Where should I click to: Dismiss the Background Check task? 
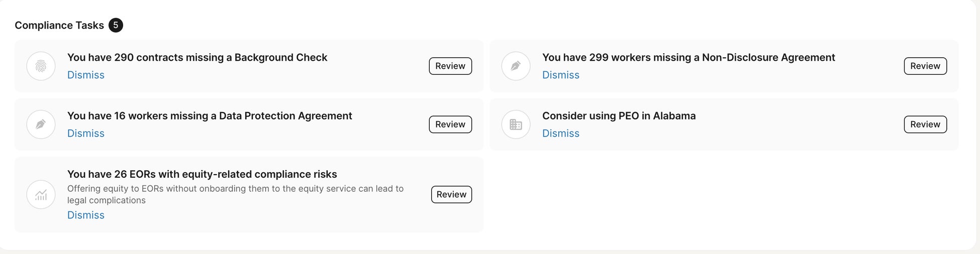click(86, 75)
